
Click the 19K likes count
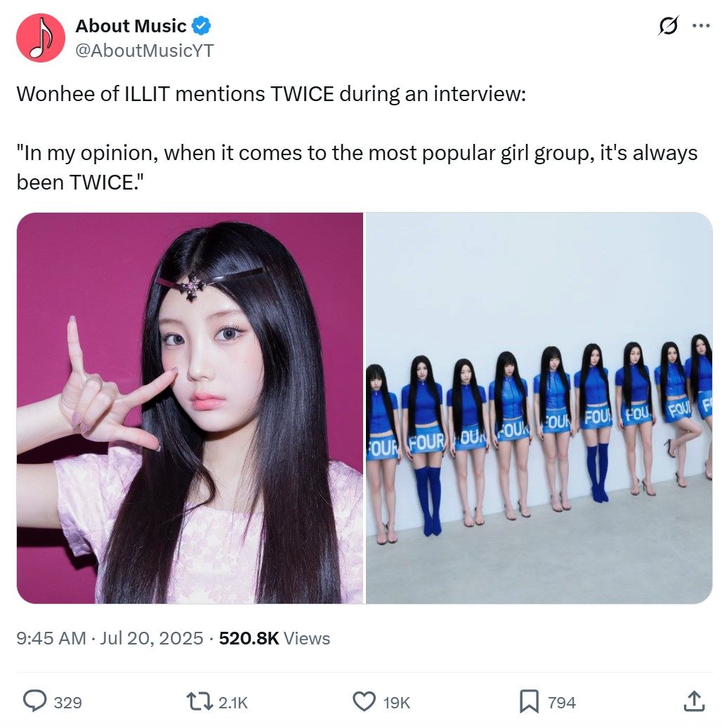397,703
